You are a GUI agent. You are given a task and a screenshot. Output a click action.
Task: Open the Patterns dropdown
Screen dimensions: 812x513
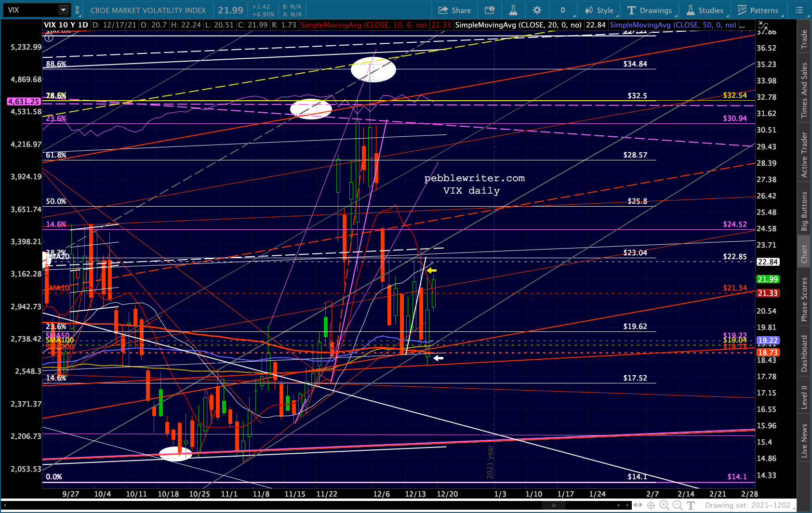pyautogui.click(x=758, y=10)
